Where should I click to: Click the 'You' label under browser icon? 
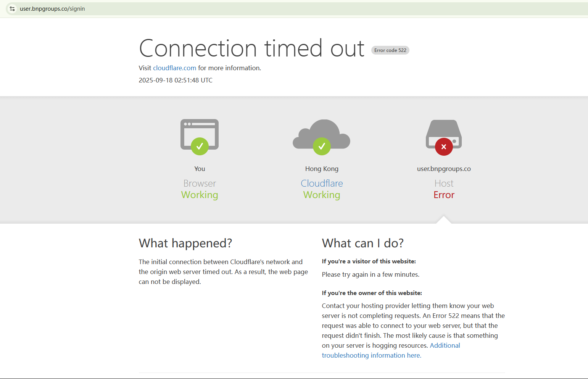pyautogui.click(x=200, y=169)
